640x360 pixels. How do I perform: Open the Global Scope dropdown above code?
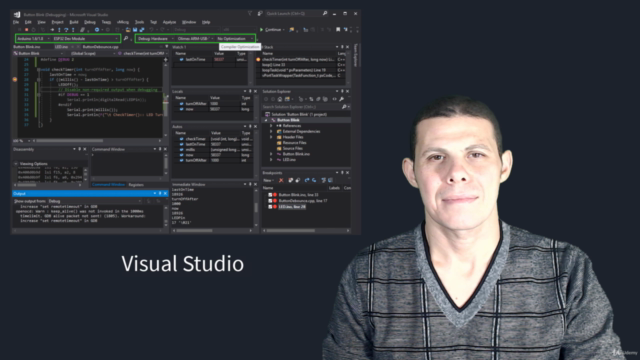coord(93,53)
